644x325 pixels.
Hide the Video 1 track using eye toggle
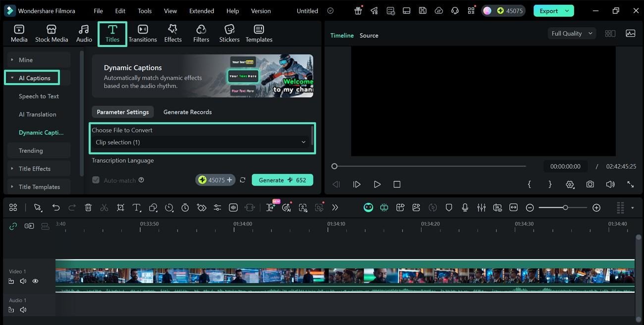point(35,280)
